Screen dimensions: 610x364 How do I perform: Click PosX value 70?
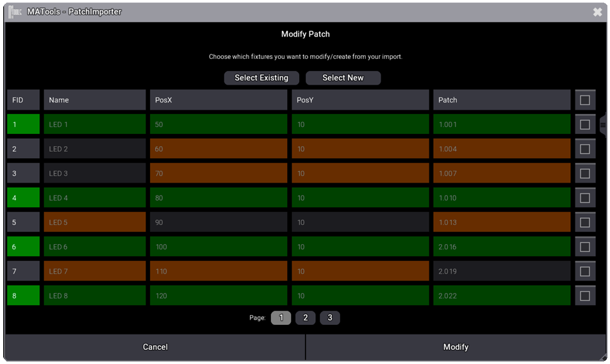(218, 174)
